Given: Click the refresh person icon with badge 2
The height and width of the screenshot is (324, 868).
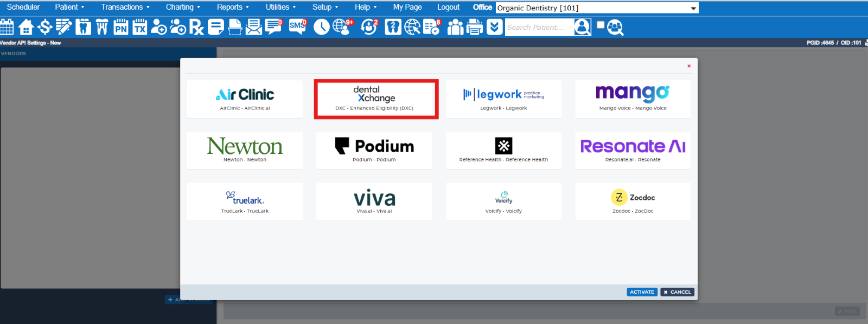Looking at the screenshot, I should click(369, 27).
